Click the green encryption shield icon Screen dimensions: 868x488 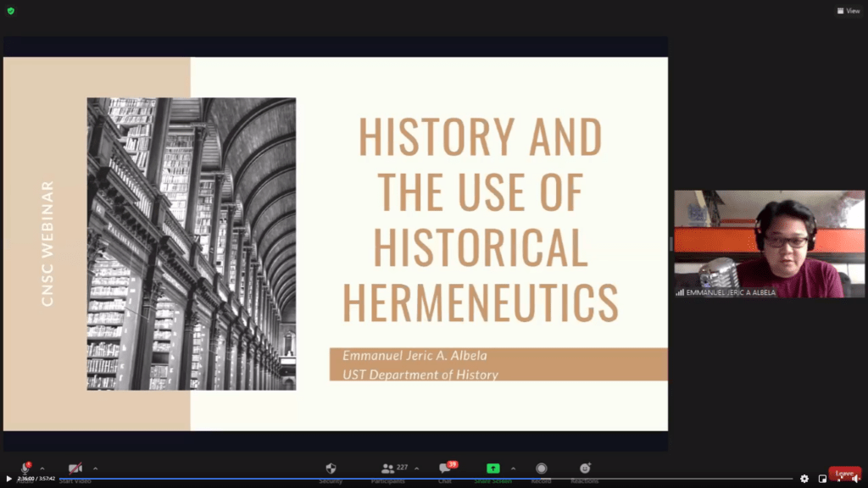pos(10,10)
